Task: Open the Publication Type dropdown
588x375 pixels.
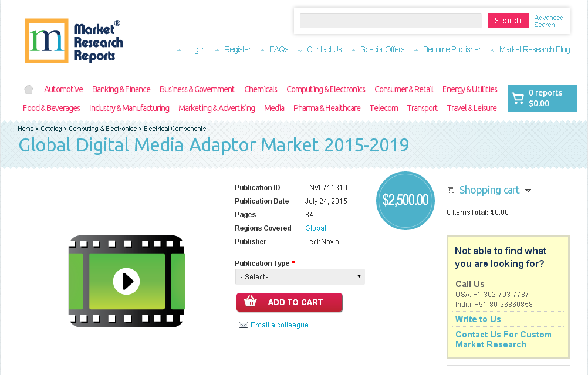Action: [300, 276]
